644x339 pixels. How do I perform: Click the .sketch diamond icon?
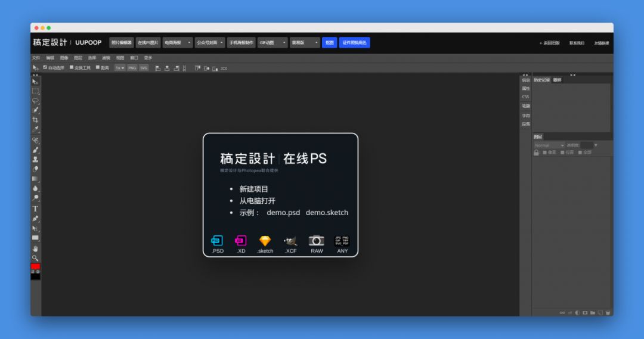[265, 241]
